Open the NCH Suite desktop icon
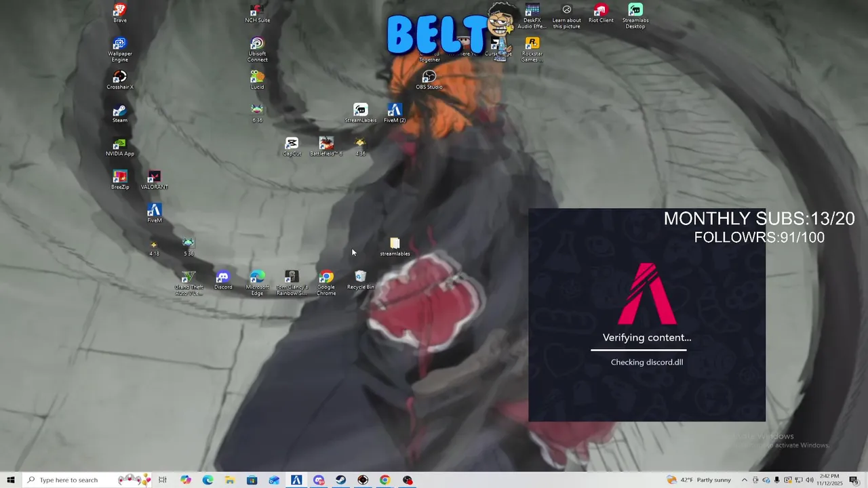Image resolution: width=868 pixels, height=488 pixels. click(257, 13)
